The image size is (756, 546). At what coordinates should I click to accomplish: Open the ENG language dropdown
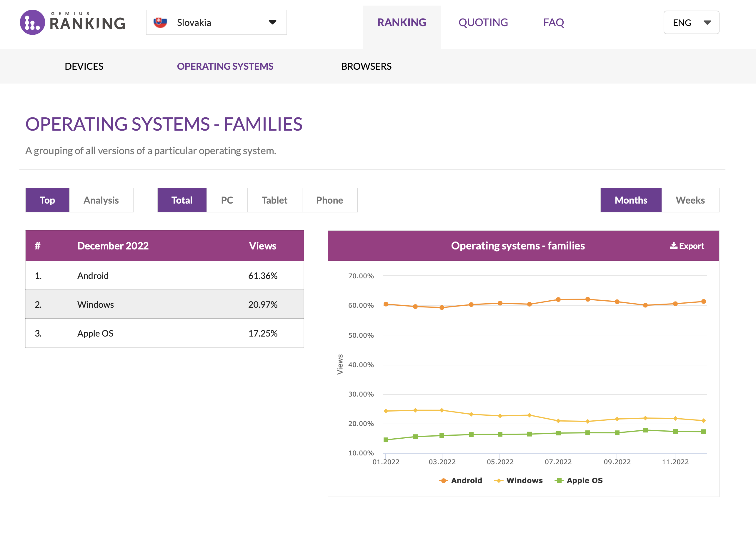click(691, 22)
